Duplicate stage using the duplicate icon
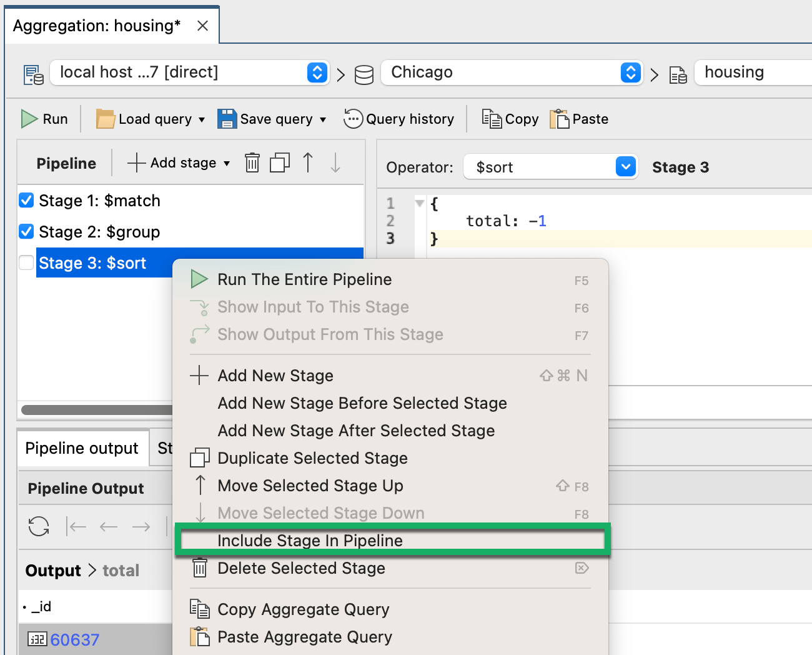 [279, 162]
